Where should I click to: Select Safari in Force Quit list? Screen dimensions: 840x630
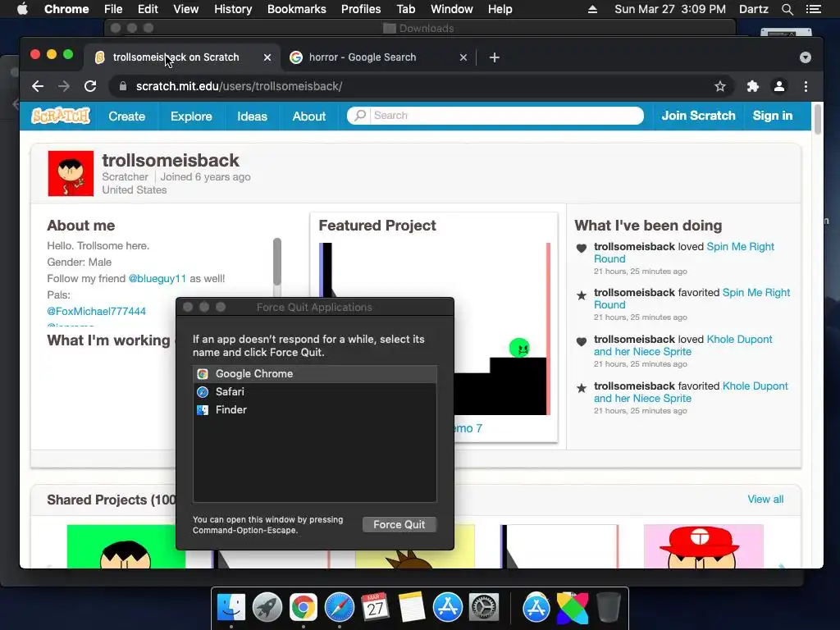(315, 391)
